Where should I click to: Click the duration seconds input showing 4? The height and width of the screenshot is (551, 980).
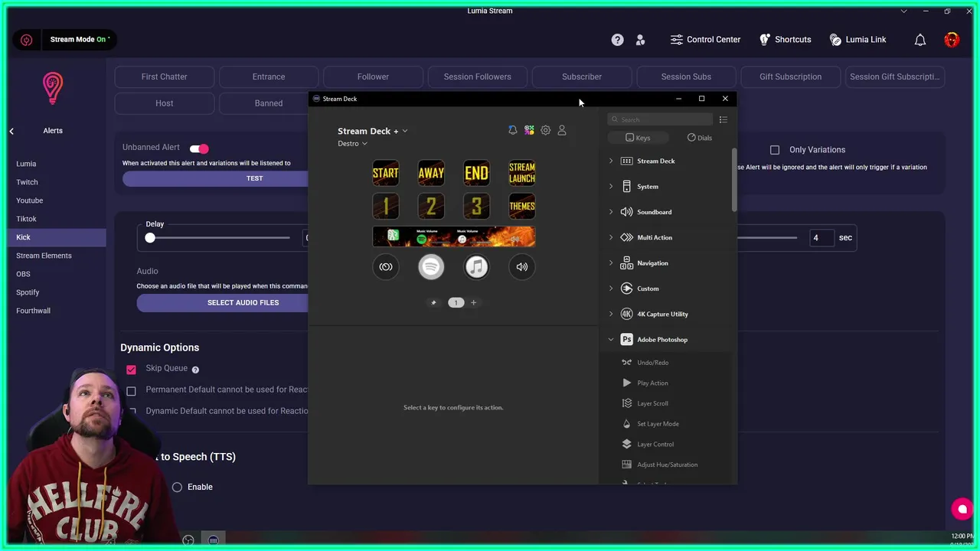(x=822, y=238)
